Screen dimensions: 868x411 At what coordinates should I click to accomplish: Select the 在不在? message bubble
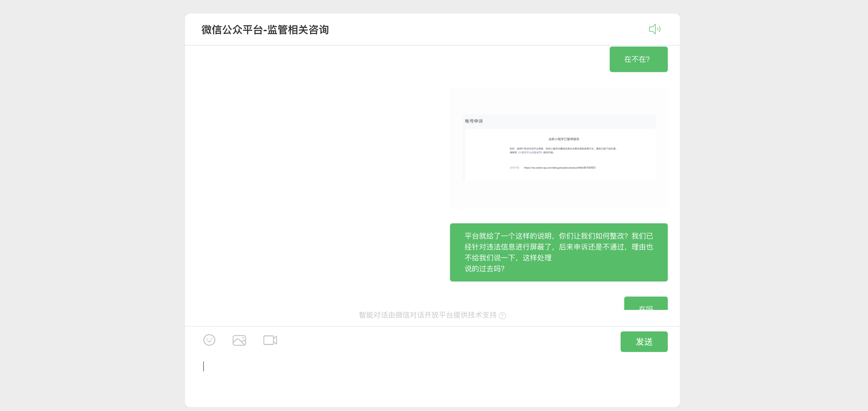point(638,59)
